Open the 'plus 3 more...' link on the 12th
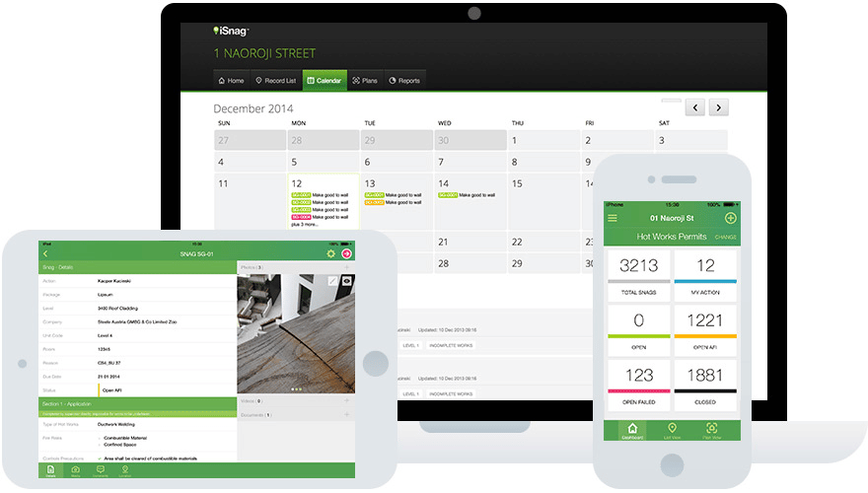 pos(304,224)
